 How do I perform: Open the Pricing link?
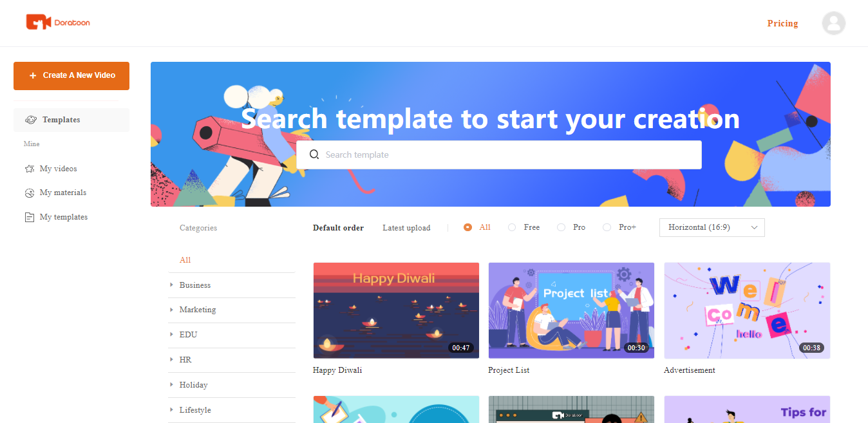[782, 23]
